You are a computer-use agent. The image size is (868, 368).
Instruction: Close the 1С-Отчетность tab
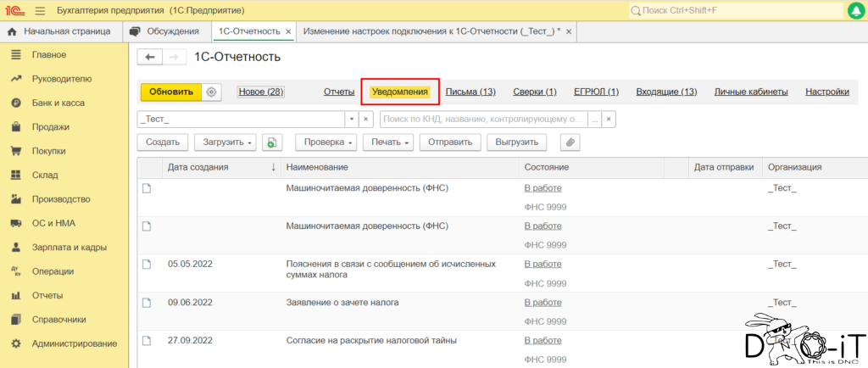point(289,31)
